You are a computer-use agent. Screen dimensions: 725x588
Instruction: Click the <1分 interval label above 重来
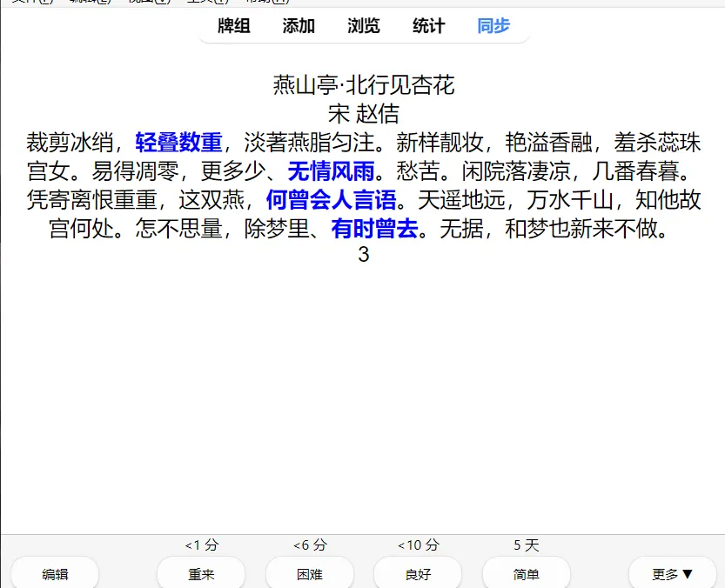(x=200, y=545)
